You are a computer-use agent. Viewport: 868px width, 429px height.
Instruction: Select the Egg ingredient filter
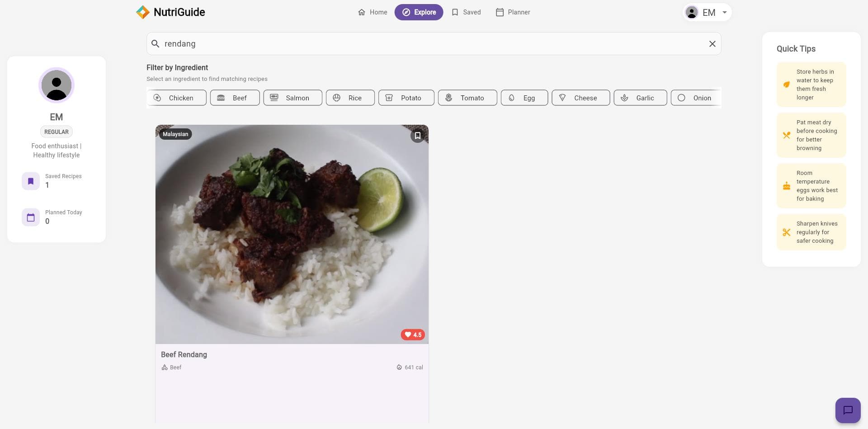pos(511,98)
